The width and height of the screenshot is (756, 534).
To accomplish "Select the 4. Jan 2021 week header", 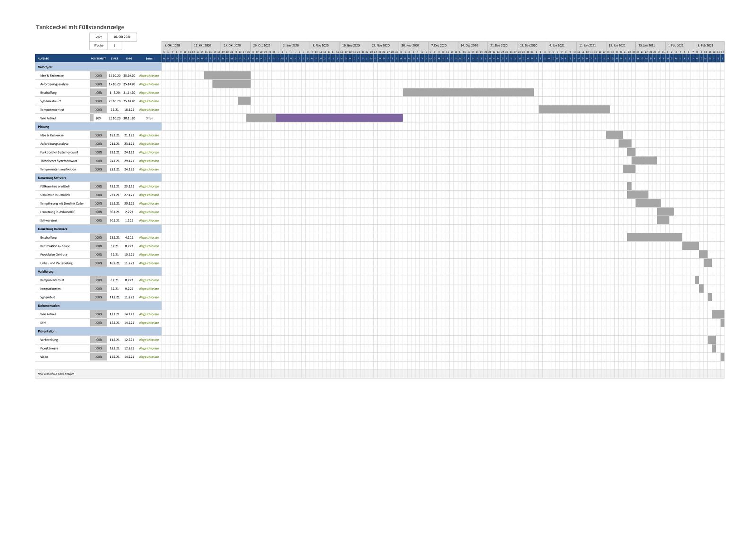I will point(557,46).
